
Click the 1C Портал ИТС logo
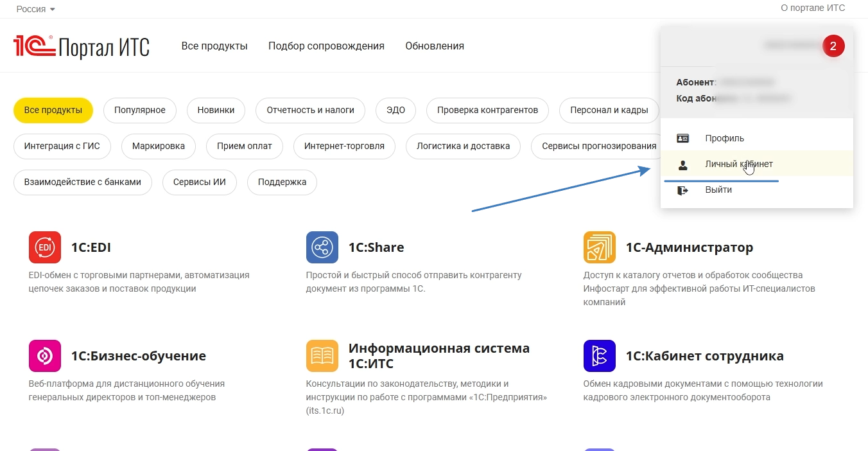pyautogui.click(x=82, y=46)
